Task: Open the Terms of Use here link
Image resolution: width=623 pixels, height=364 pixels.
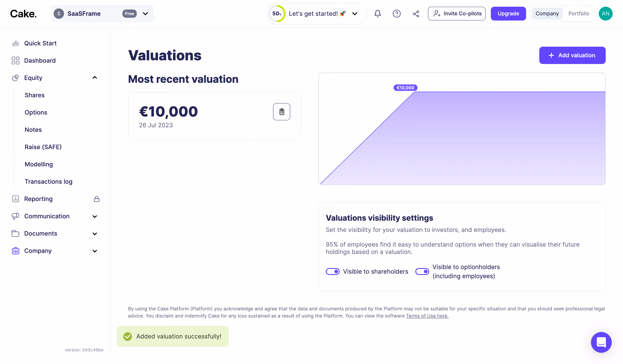Action: tap(427, 316)
